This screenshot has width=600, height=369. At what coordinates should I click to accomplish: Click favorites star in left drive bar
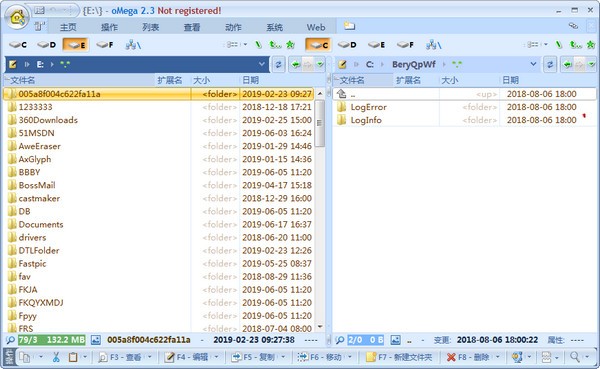click(x=290, y=45)
